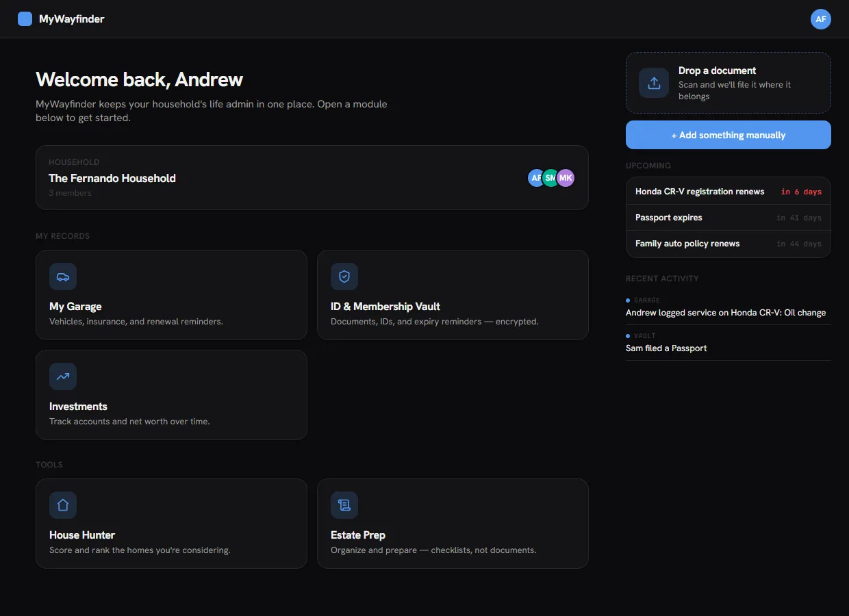
Task: Click the upload arrow icon in Drop a document
Action: pos(654,83)
